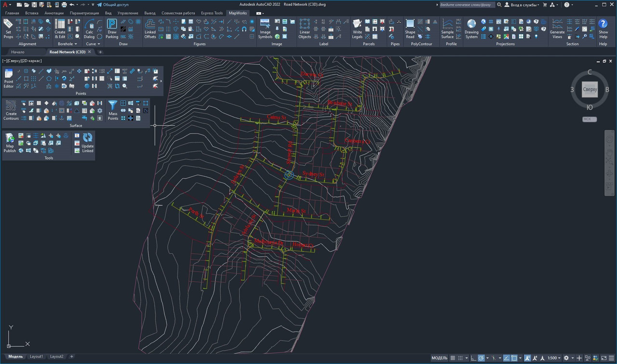Click Сверху face of ViewCube

[x=590, y=90]
